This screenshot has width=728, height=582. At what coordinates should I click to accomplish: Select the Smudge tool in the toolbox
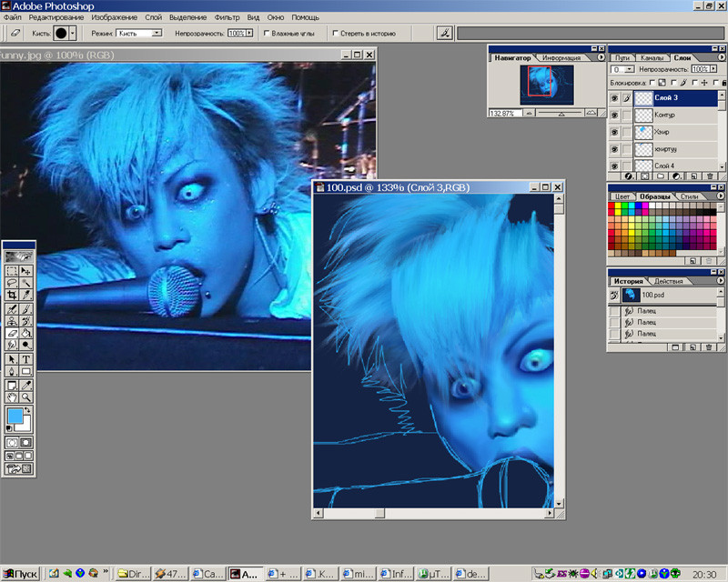point(12,345)
